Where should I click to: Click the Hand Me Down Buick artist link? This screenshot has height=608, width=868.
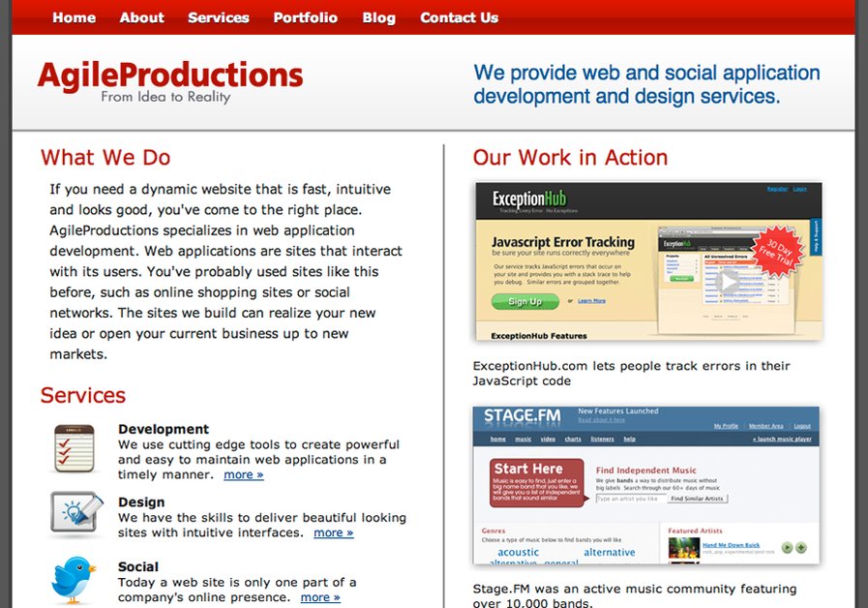coord(731,545)
